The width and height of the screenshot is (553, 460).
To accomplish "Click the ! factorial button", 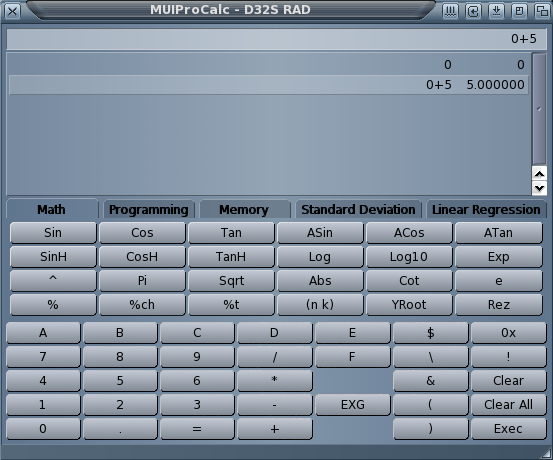I will click(x=509, y=357).
